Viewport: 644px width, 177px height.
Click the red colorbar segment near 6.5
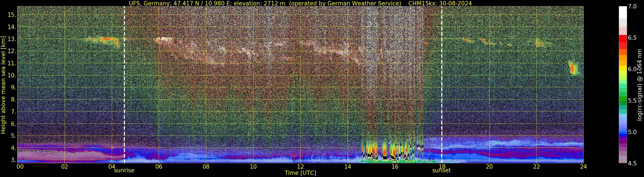(x=623, y=39)
